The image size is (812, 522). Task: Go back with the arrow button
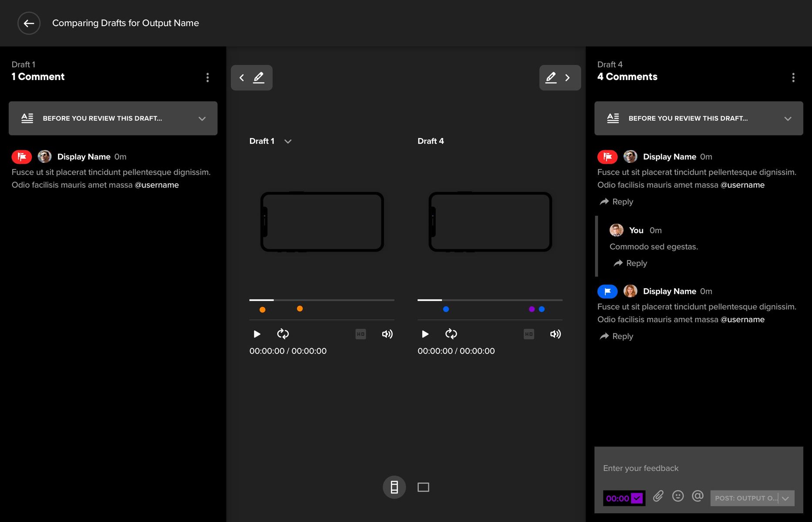[x=29, y=23]
